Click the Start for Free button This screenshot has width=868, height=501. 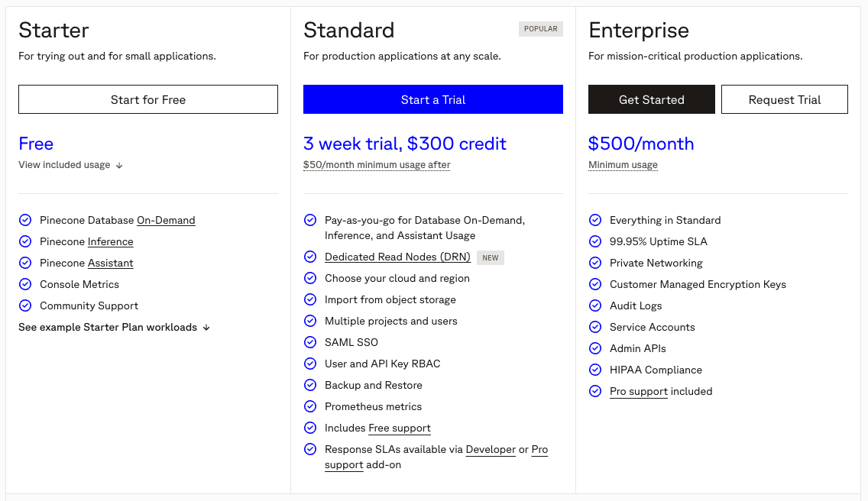(x=148, y=99)
